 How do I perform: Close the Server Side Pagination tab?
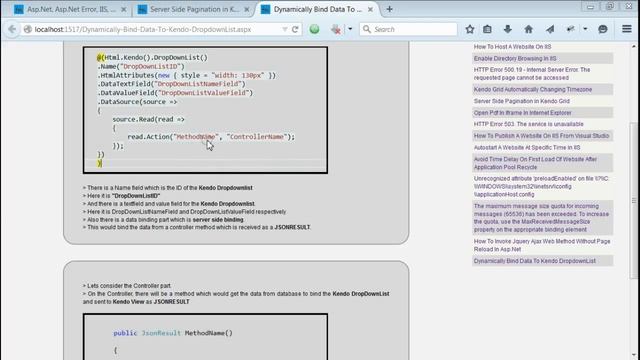point(247,9)
